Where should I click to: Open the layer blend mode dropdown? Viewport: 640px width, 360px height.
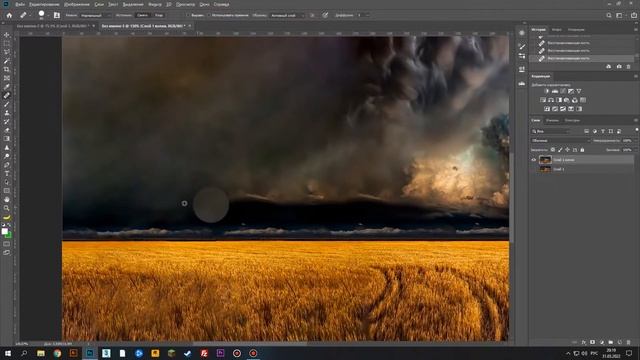coord(561,140)
